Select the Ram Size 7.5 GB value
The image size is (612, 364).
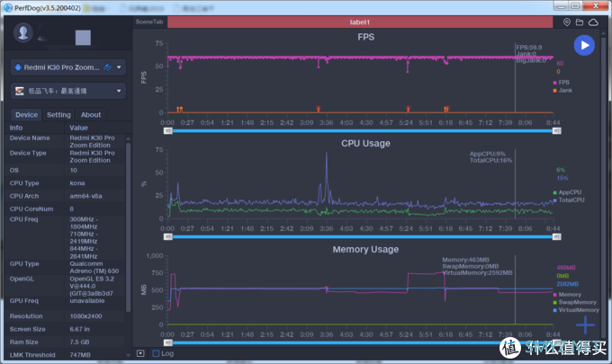[79, 342]
